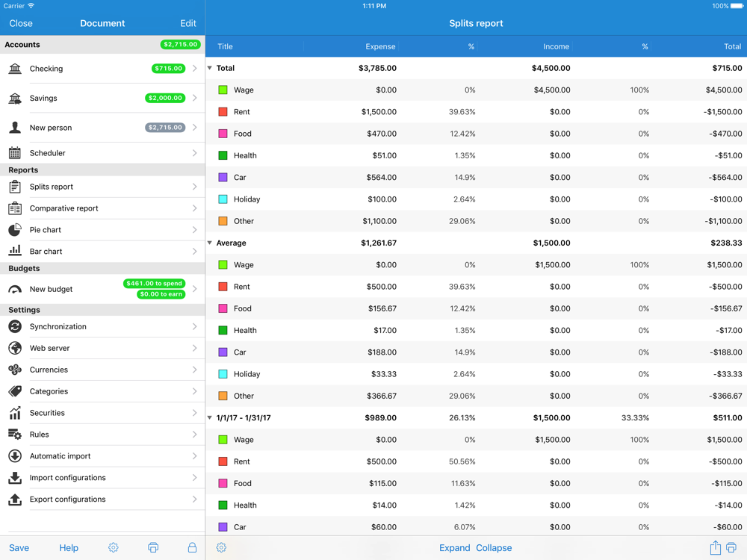Open the Pie chart menu row
The image size is (747, 560).
(102, 229)
